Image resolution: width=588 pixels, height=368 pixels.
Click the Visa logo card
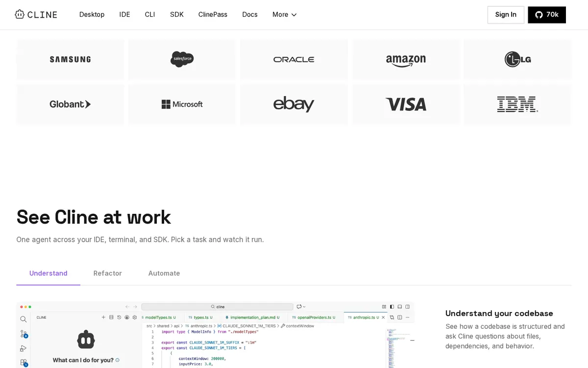point(406,104)
